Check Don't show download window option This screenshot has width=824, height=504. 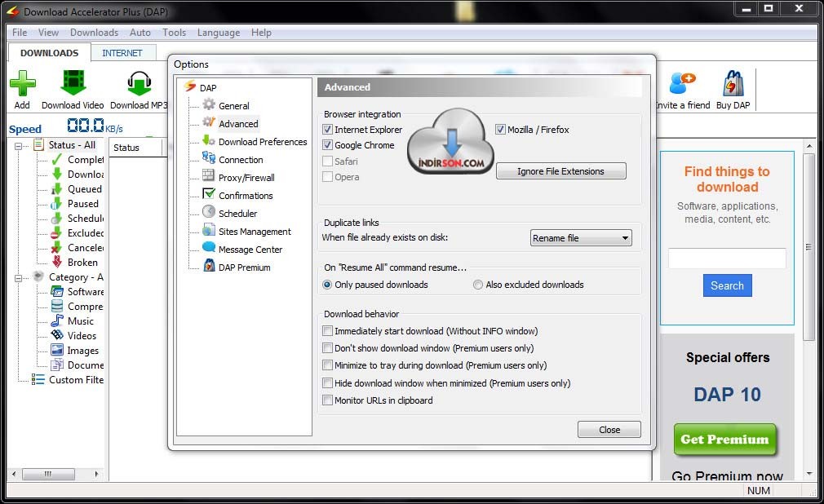click(327, 348)
